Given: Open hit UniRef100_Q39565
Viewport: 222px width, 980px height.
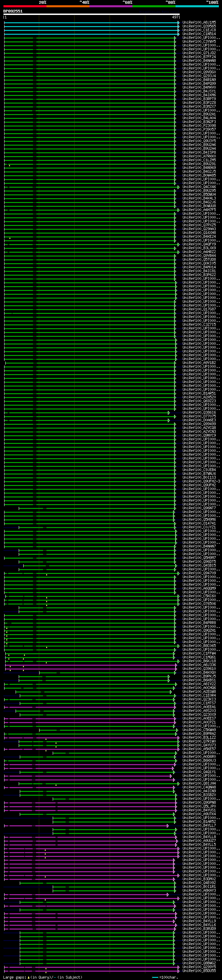Looking at the screenshot, I should pyautogui.click(x=199, y=26).
